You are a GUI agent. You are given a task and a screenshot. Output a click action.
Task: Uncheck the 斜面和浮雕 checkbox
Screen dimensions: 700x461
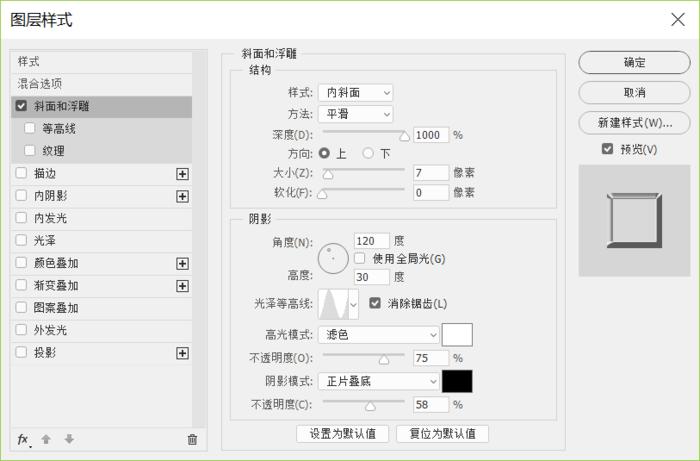pyautogui.click(x=21, y=106)
